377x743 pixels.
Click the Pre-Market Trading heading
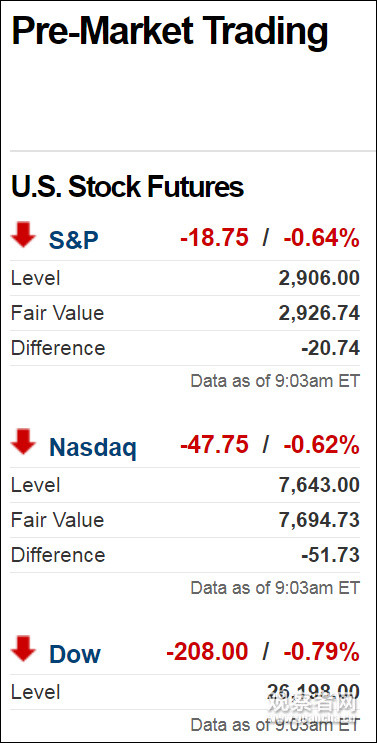170,31
